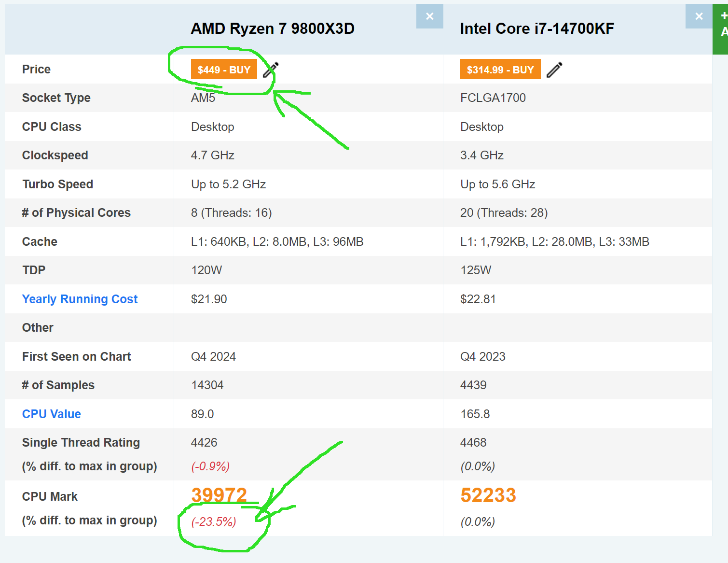Open the CPU Value link

pos(52,414)
